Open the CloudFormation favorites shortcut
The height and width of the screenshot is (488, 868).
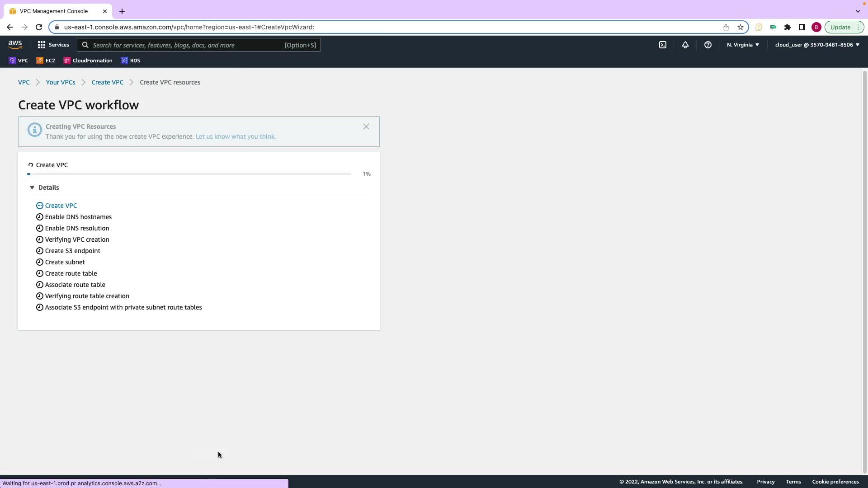click(x=88, y=61)
